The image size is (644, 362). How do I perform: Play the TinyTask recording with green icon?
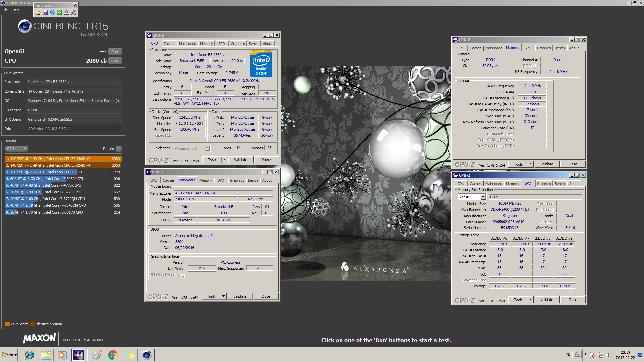coord(59,12)
